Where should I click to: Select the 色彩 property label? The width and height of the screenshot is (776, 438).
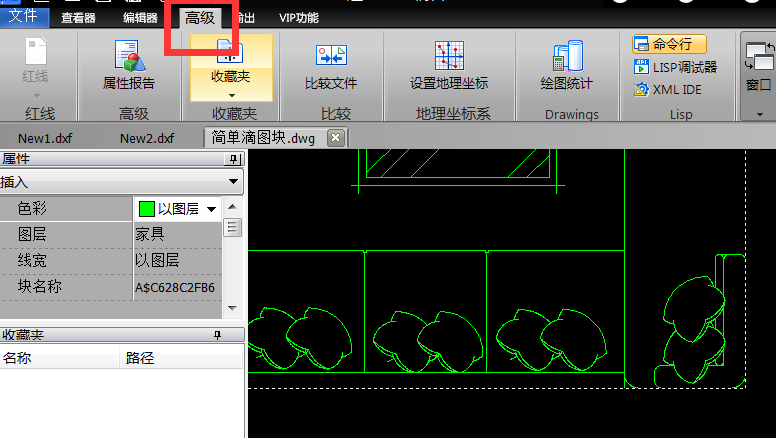(32, 208)
